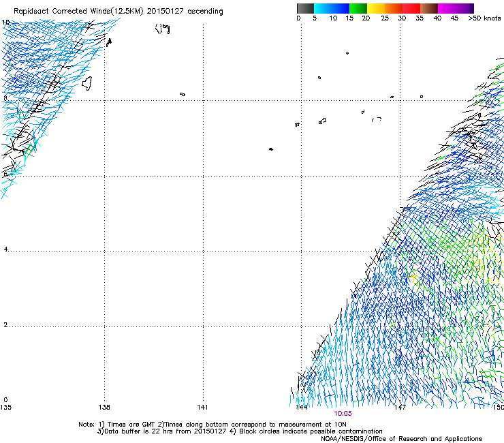The height and width of the screenshot is (443, 504).
Task: Click the longitude '141' axis label
Action: (202, 408)
